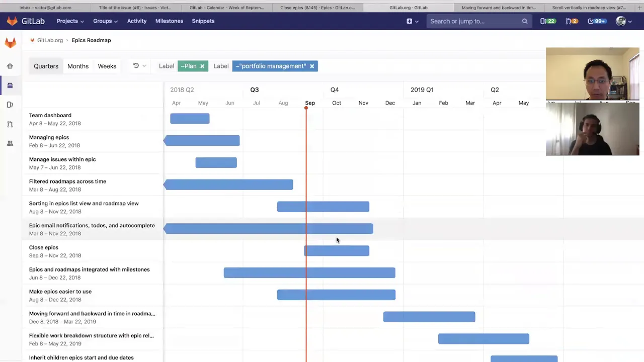Screen dimensions: 644x362
Task: Switch to Scroll vertically in roadmap tab
Action: click(x=589, y=8)
